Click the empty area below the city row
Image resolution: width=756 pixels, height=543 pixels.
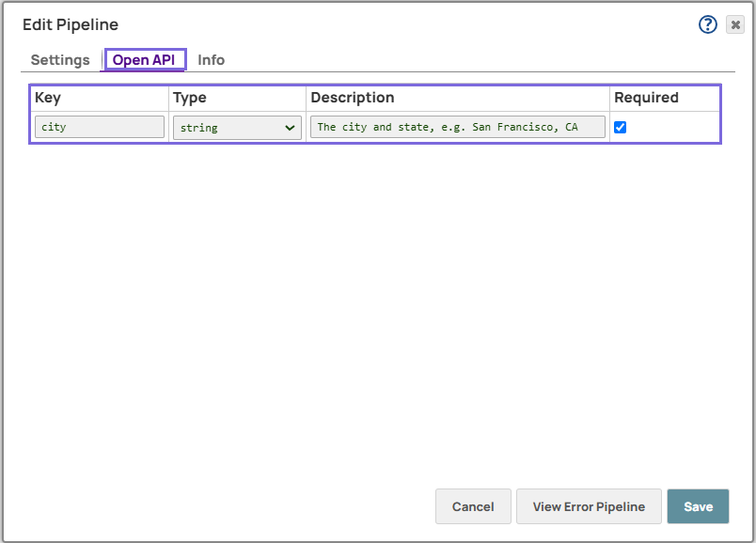point(376,301)
